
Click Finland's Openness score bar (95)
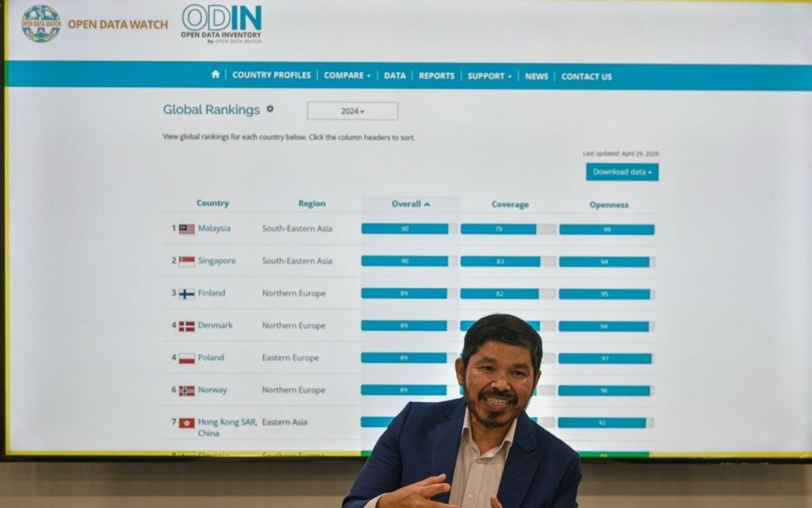tap(606, 295)
